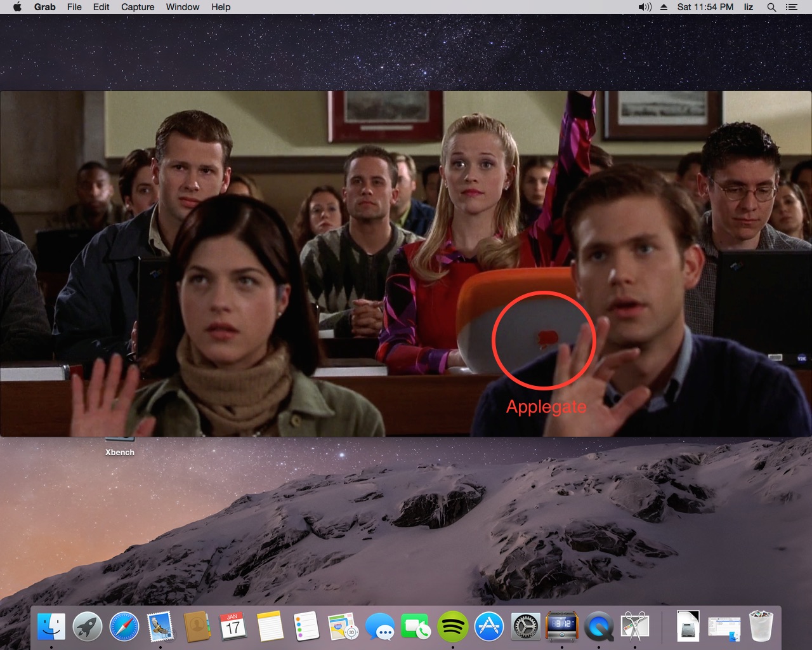Open Messages speech bubble icon
This screenshot has height=650, width=812.
(380, 627)
